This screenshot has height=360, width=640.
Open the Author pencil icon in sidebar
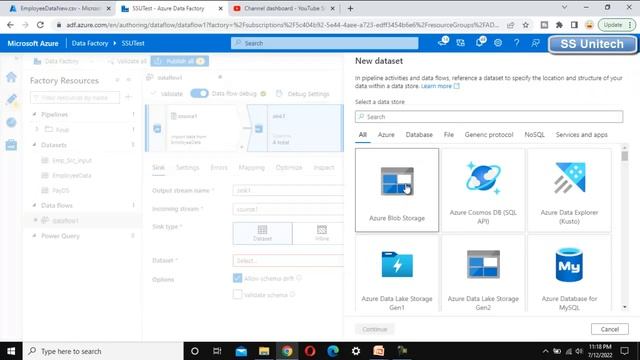11,99
